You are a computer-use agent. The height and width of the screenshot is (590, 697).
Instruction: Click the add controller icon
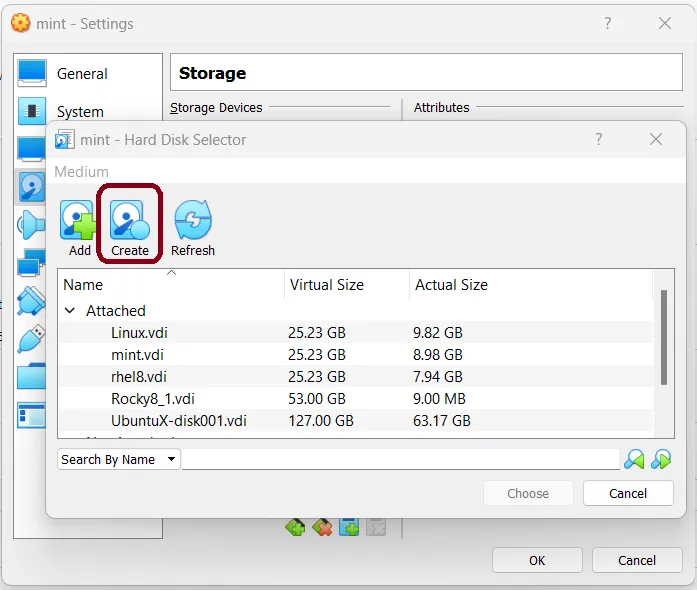point(295,528)
